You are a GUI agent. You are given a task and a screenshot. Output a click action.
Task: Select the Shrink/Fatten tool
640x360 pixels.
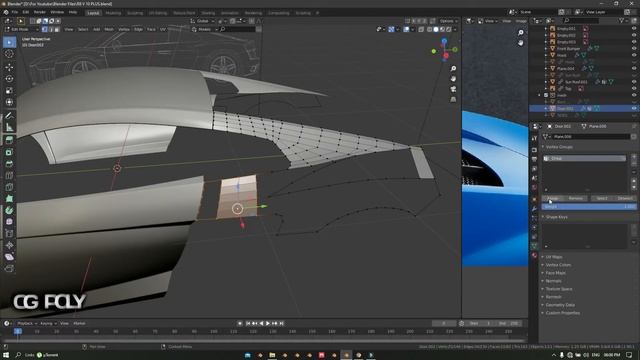pyautogui.click(x=9, y=245)
